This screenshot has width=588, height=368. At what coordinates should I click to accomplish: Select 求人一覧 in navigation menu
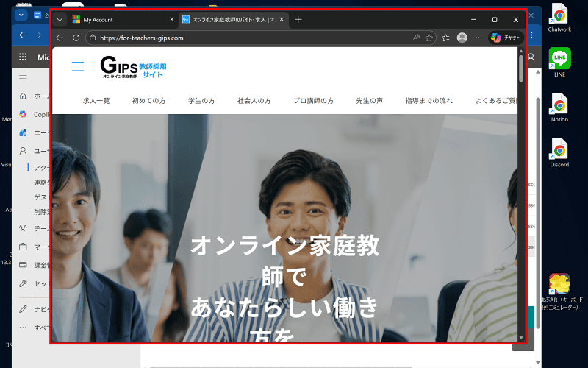pos(96,100)
